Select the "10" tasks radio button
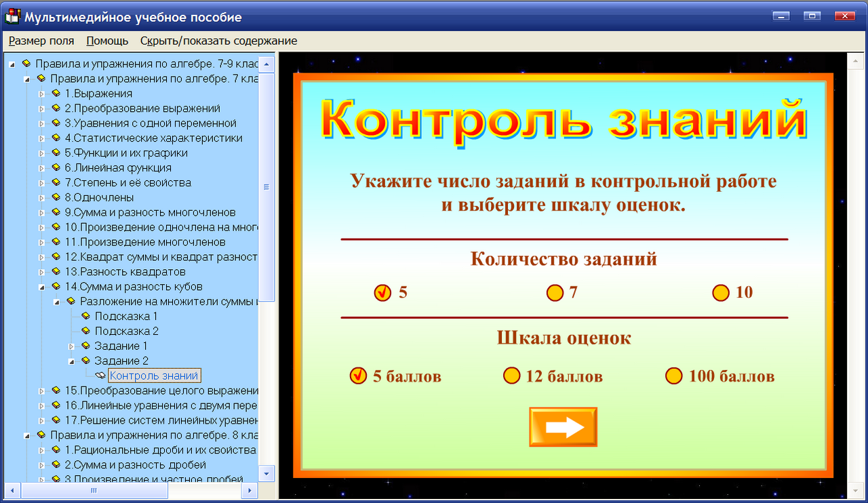This screenshot has width=868, height=503. [x=720, y=292]
